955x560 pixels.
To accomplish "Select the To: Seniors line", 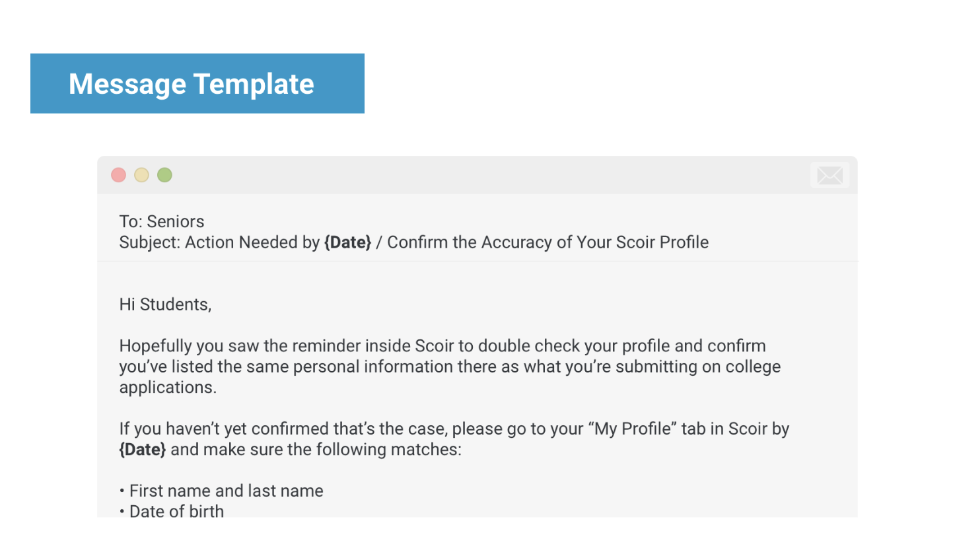I will 162,221.
